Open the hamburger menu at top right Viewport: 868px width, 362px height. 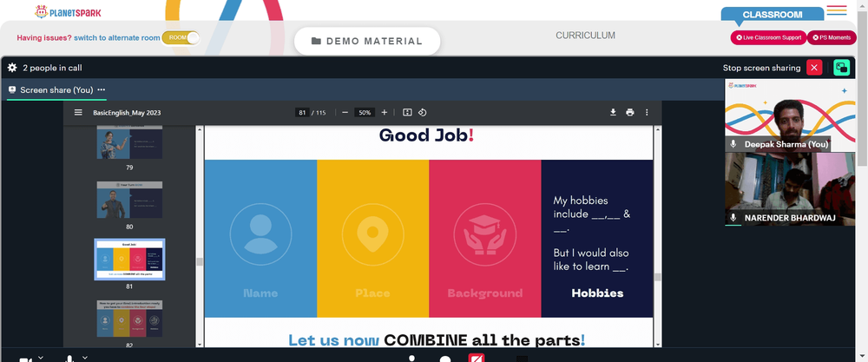(x=837, y=10)
